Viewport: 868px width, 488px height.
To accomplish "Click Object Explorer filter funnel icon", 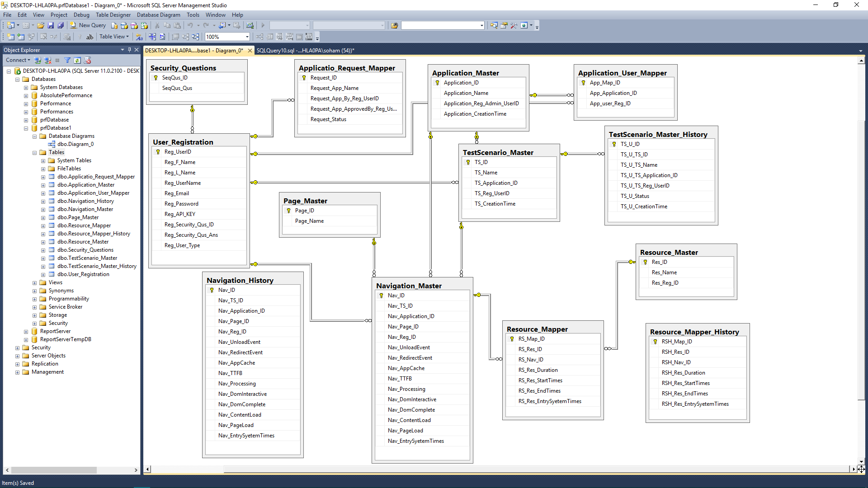I will coord(67,61).
